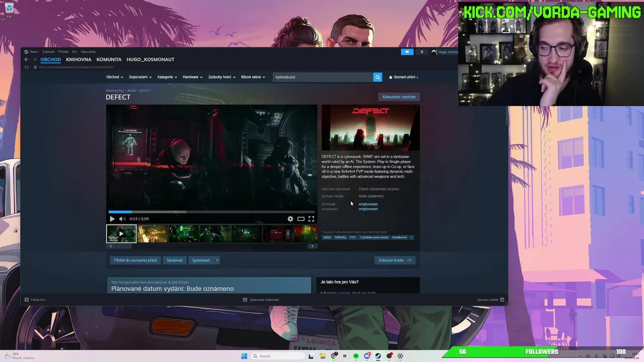This screenshot has height=362, width=644.
Task: Open Discord from taskbar
Action: (367, 356)
